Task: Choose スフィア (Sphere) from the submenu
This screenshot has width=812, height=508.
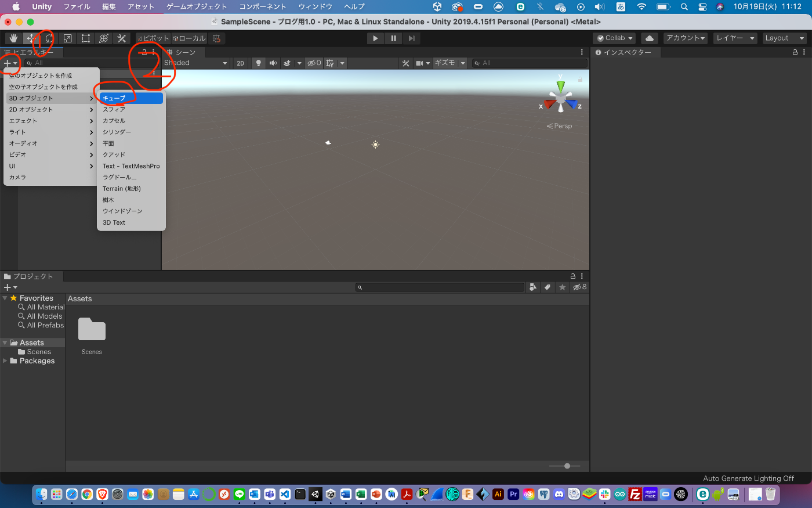Action: tap(131, 109)
